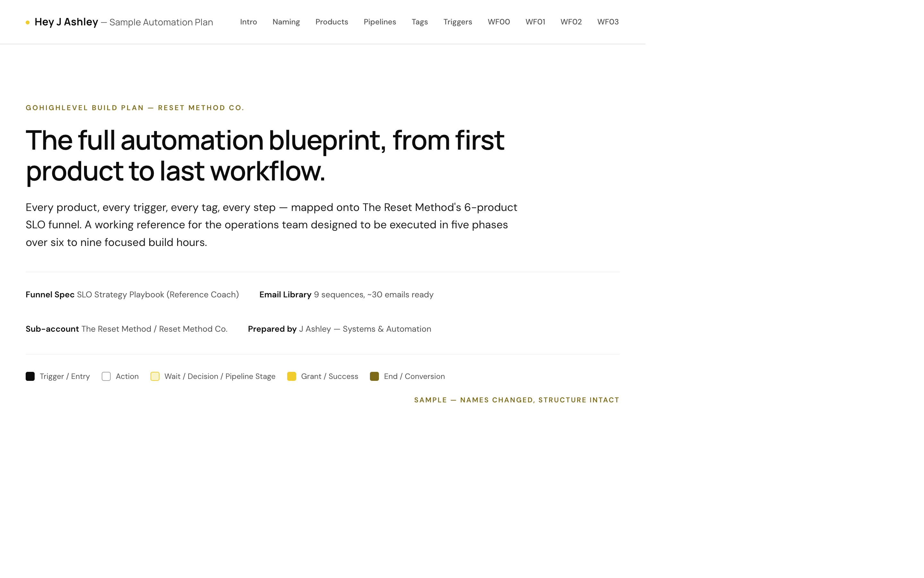
Task: Click '9 sequences, ~30 emails ready' value
Action: (x=373, y=294)
